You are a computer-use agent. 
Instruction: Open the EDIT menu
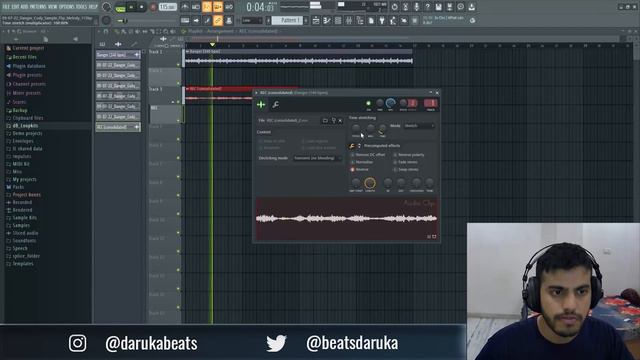(15, 7)
